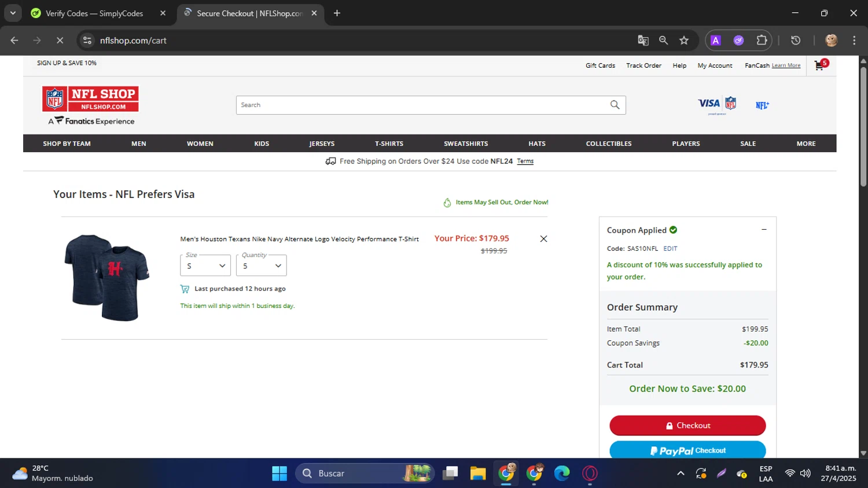Image resolution: width=868 pixels, height=488 pixels.
Task: Open the My Account link
Action: (715, 65)
